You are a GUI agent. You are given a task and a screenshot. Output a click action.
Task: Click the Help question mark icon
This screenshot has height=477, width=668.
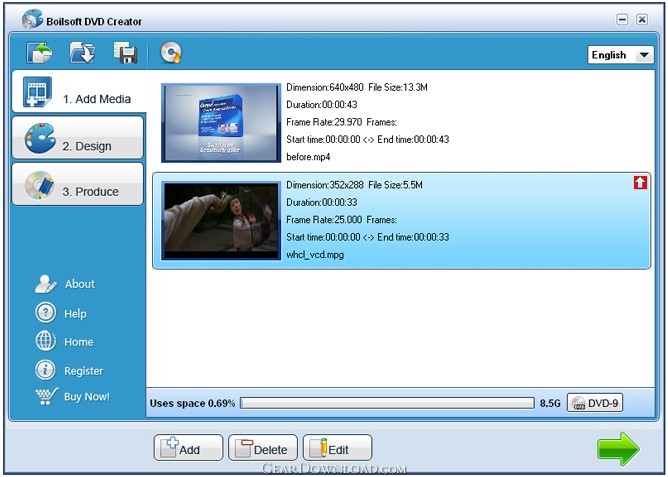45,313
